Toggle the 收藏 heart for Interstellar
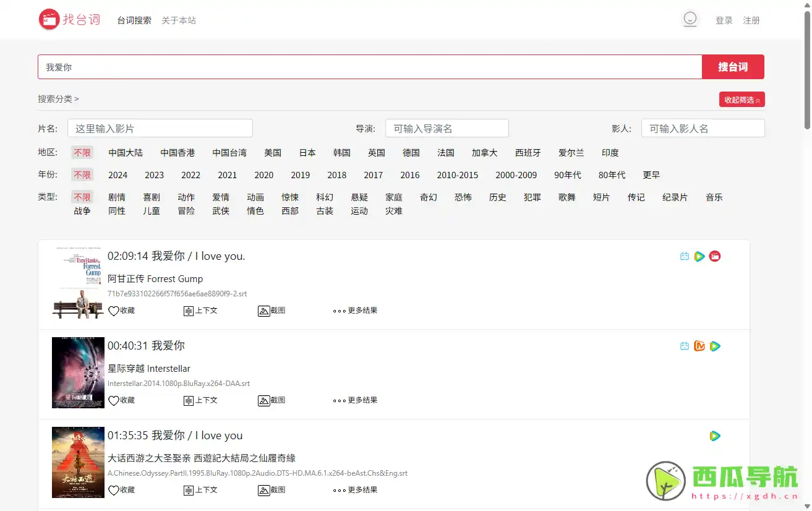The height and width of the screenshot is (511, 812). coord(121,400)
